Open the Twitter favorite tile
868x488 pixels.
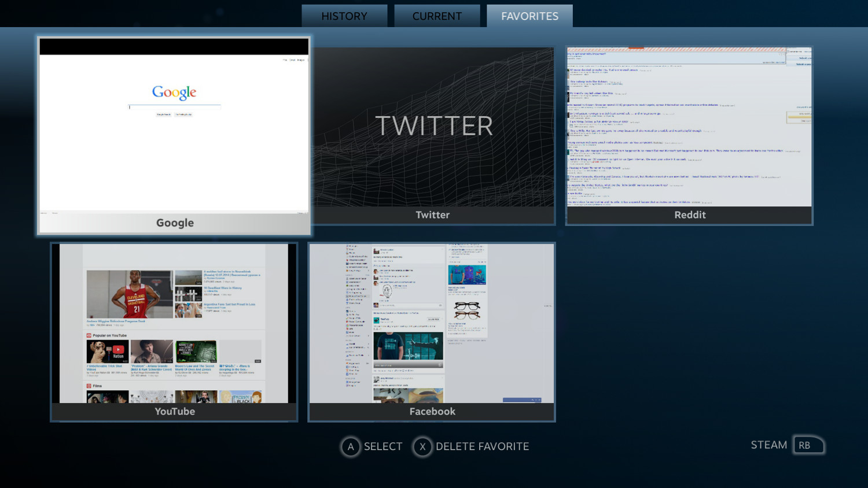(x=433, y=135)
